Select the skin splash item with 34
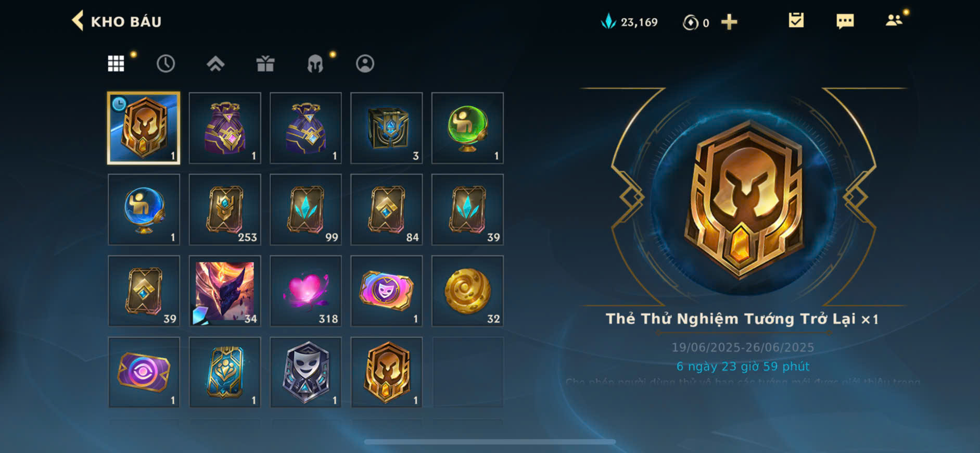980x453 pixels. 225,291
